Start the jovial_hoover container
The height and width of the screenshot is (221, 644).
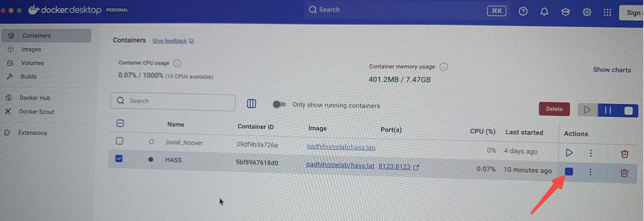tap(569, 153)
